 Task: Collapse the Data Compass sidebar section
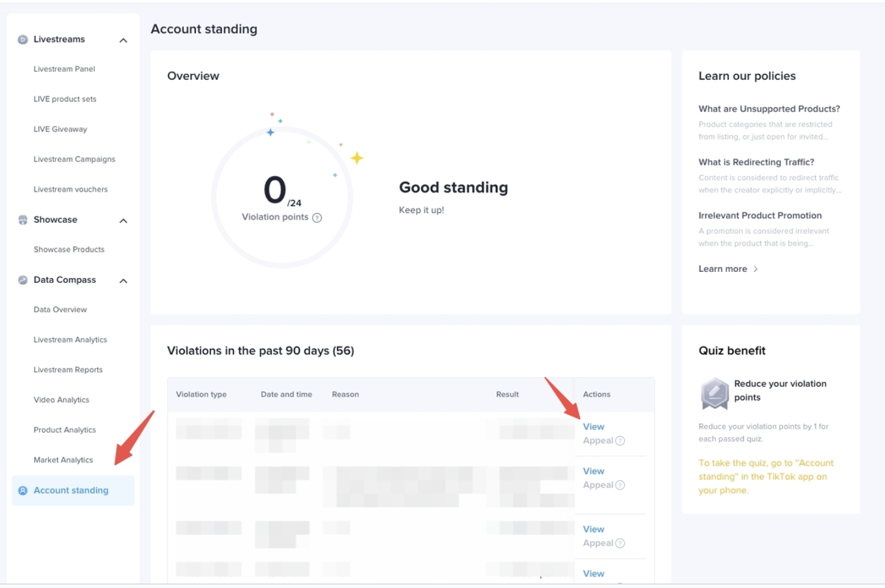123,281
